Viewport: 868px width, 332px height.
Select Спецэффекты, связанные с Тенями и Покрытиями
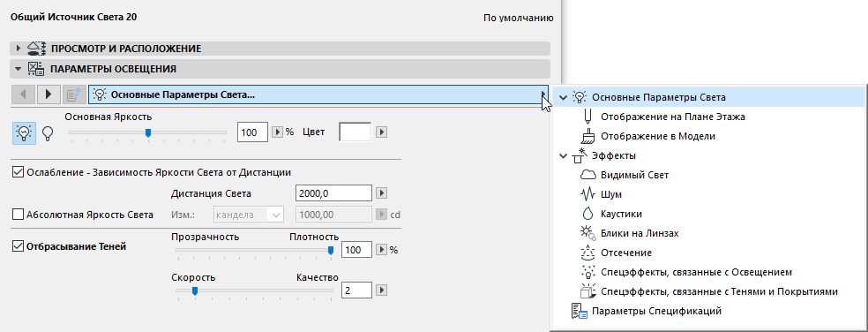[720, 291]
